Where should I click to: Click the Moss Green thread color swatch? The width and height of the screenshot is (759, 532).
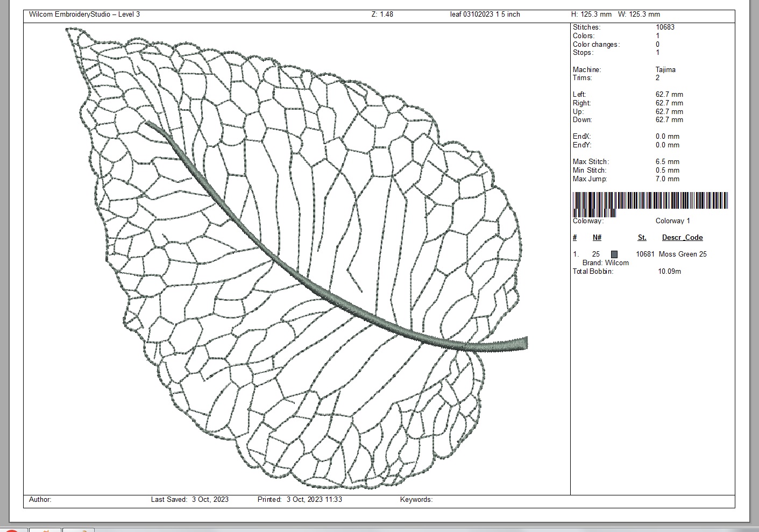pyautogui.click(x=614, y=254)
